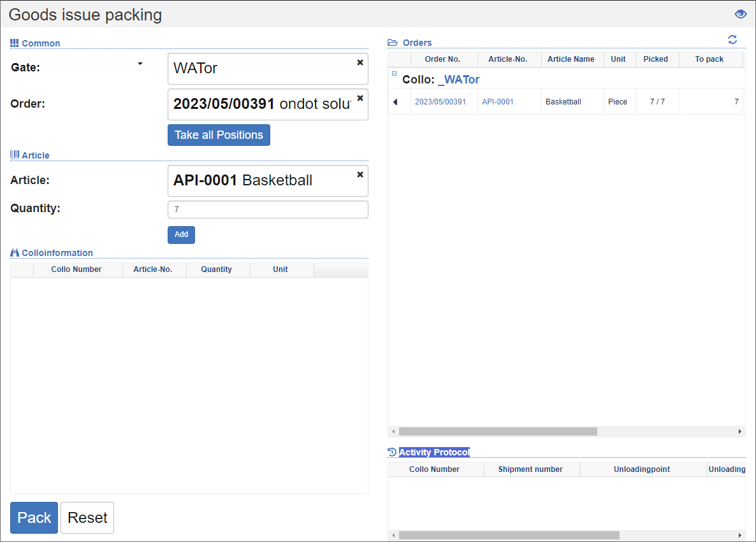Expand the Basketball order row arrow
Viewport: 756px width, 542px height.
pyautogui.click(x=395, y=102)
